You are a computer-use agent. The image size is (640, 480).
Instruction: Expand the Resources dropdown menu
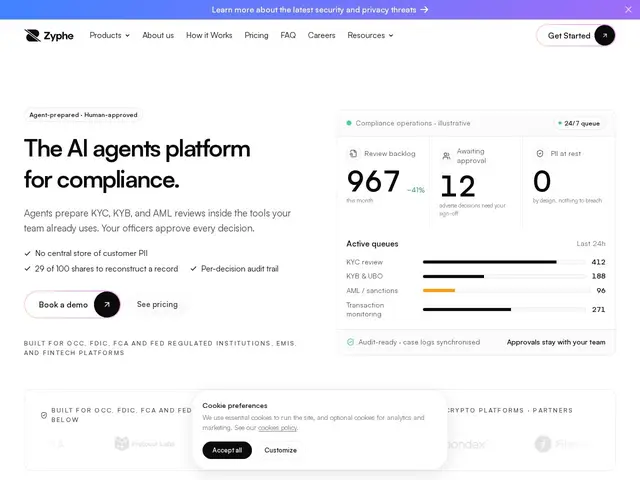click(370, 36)
